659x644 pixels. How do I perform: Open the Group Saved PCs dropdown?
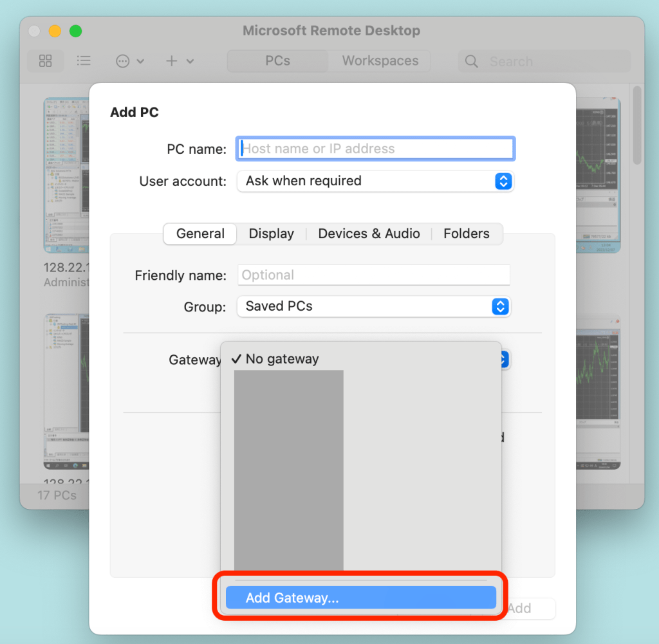373,306
